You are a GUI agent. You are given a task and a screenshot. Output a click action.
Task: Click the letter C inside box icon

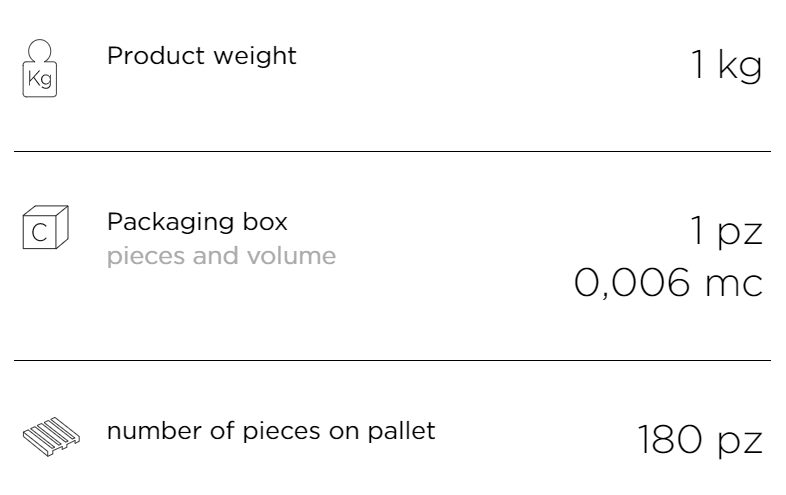[x=39, y=233]
